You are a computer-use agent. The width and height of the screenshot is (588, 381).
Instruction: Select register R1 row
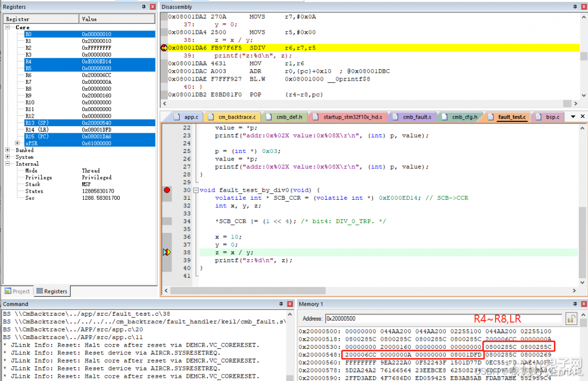[x=90, y=41]
